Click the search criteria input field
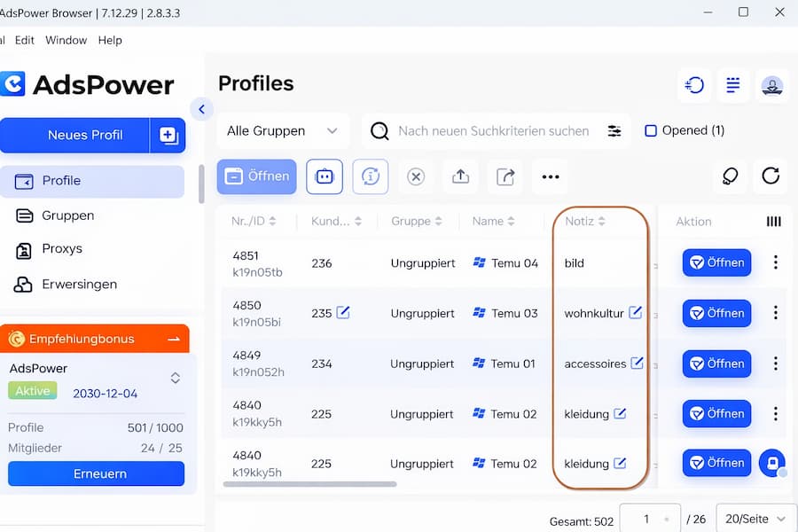 pyautogui.click(x=493, y=131)
